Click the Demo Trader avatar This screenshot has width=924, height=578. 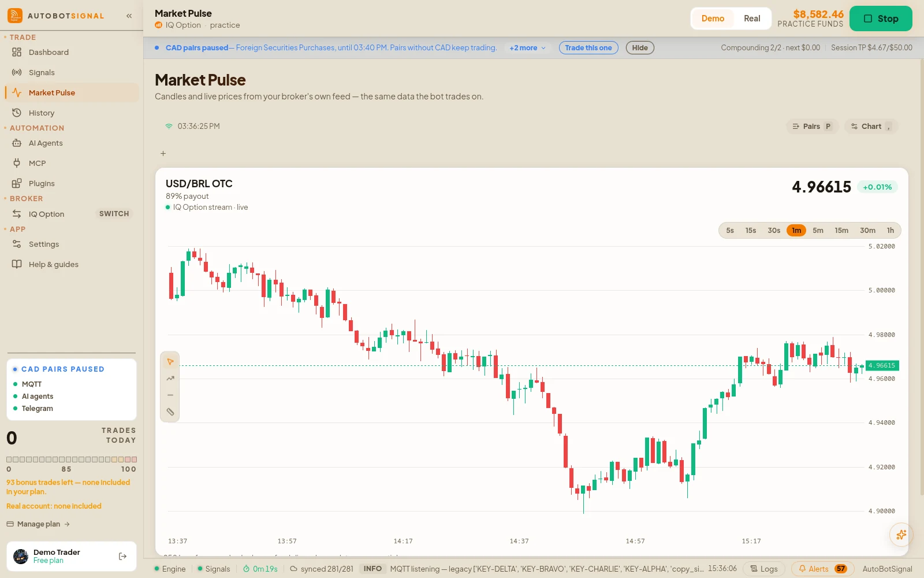pyautogui.click(x=21, y=556)
